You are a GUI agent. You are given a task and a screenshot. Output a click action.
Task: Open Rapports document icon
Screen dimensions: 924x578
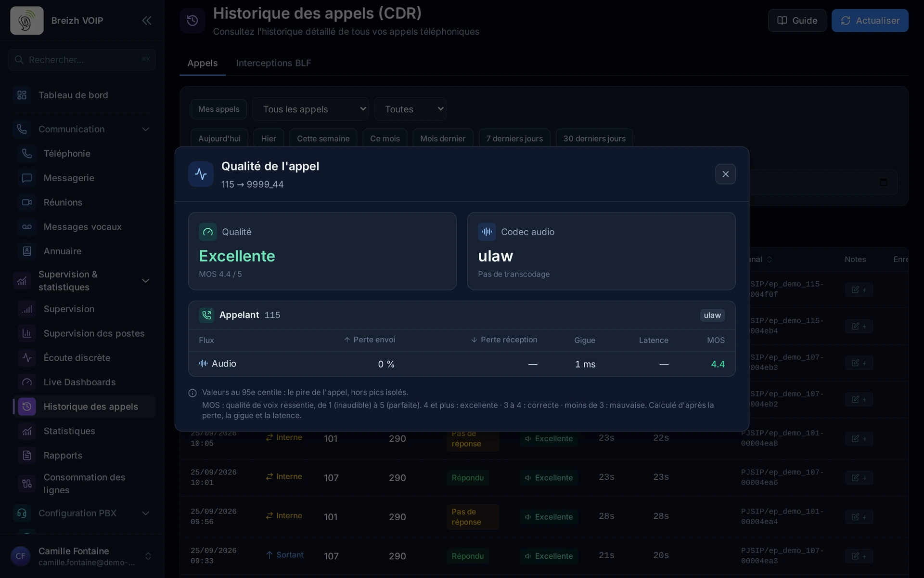(27, 456)
